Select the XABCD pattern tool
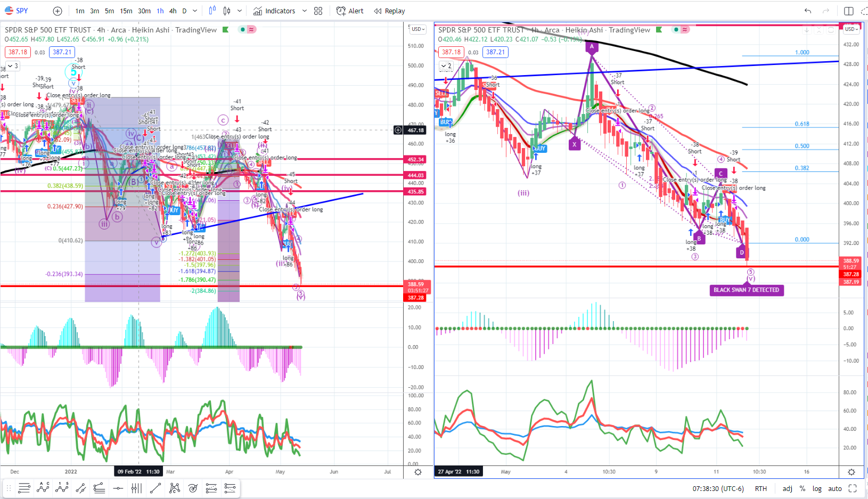Viewport: 868px width, 499px height. click(x=174, y=488)
